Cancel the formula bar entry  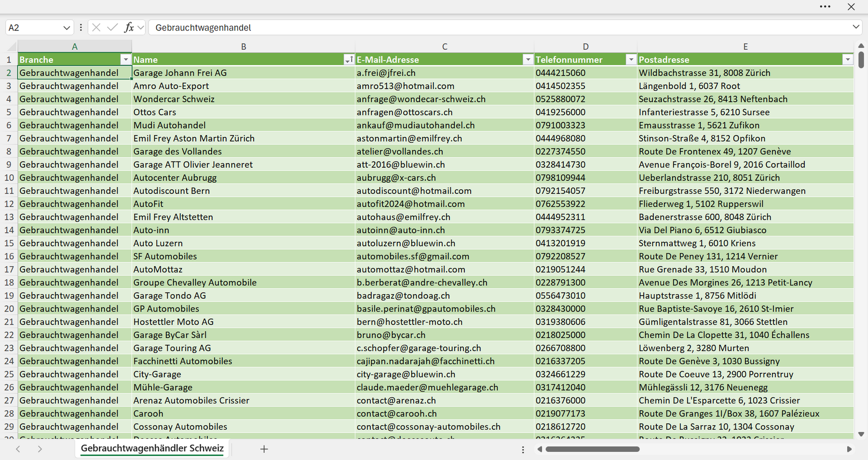[96, 27]
